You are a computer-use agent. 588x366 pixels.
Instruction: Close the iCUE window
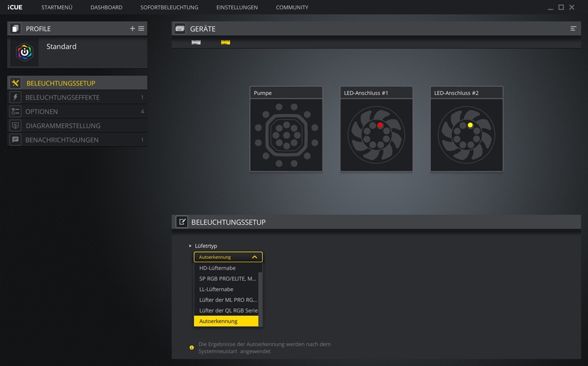pyautogui.click(x=572, y=7)
